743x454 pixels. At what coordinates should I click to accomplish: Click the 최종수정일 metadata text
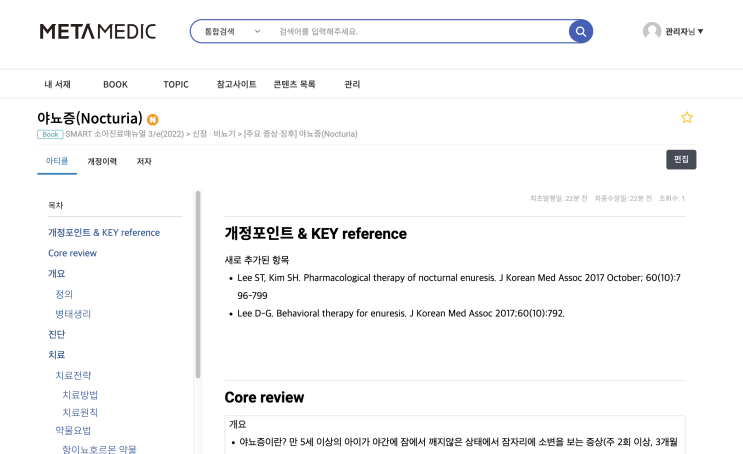coord(623,198)
